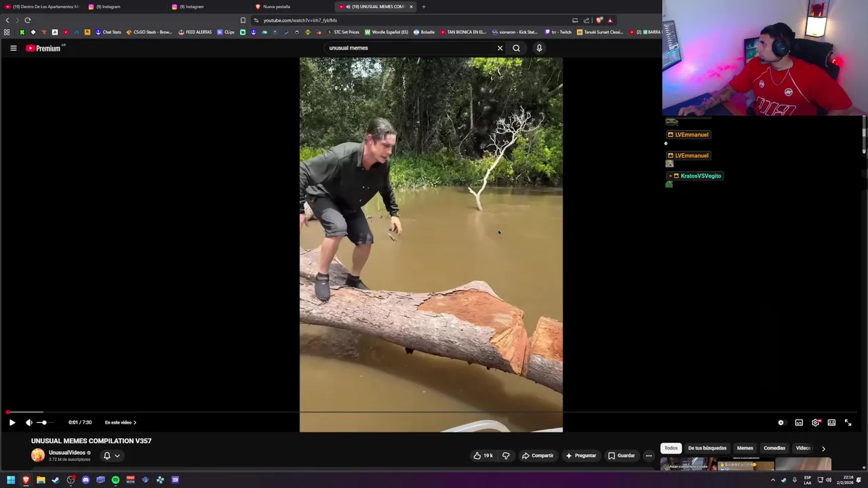The height and width of the screenshot is (488, 868).
Task: Open the UnusualVideos channel name link
Action: pos(66,453)
